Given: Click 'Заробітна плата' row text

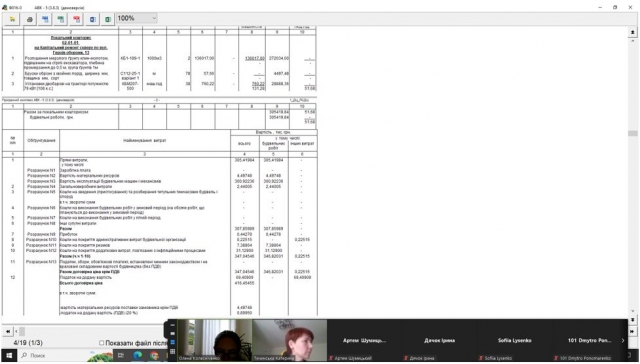Looking at the screenshot, I should point(75,170).
